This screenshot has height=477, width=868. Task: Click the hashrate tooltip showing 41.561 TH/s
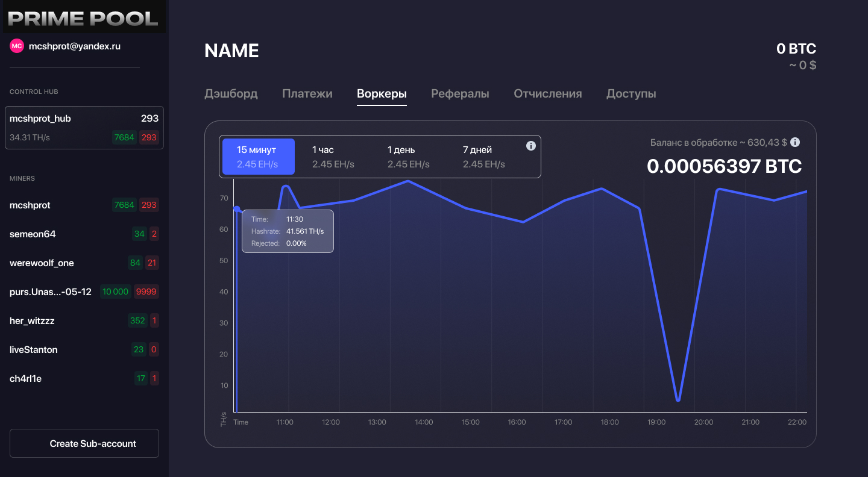[288, 231]
